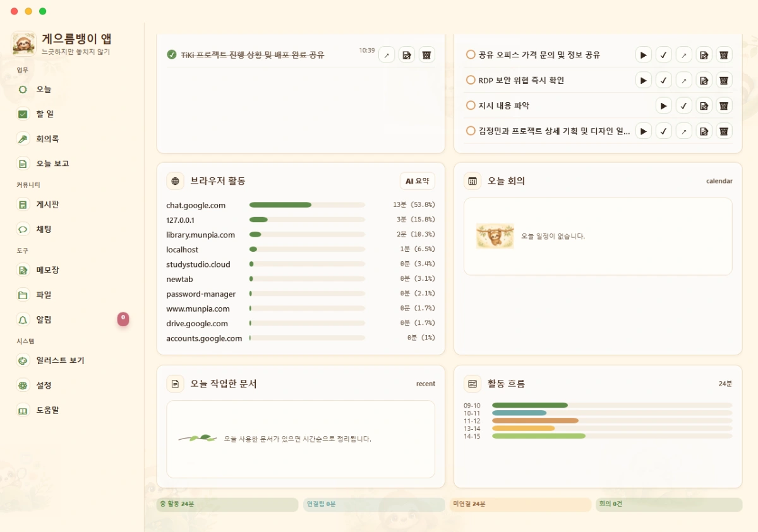Click the sloth app logo
The image size is (758, 532).
(23, 44)
